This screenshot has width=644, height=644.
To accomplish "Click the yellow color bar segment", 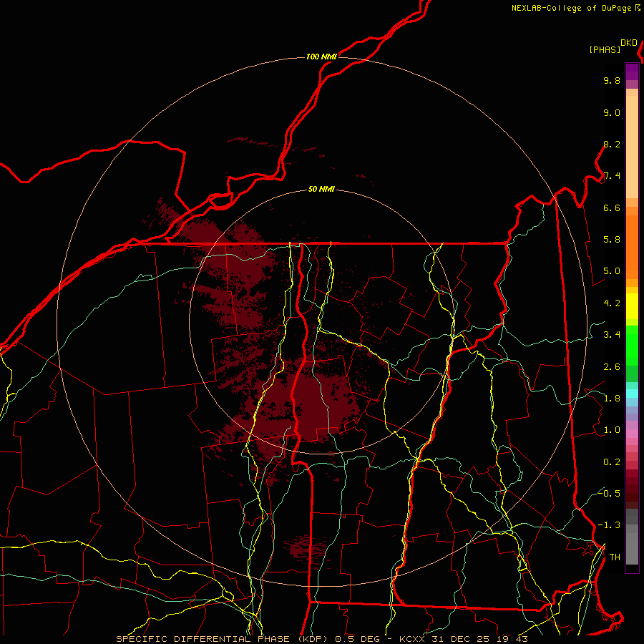I will pos(632,306).
